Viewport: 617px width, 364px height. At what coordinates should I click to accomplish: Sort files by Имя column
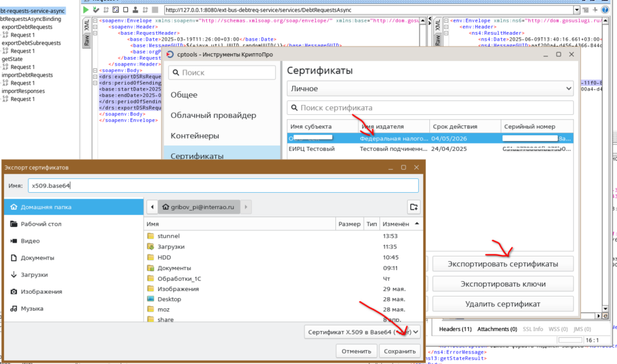240,224
